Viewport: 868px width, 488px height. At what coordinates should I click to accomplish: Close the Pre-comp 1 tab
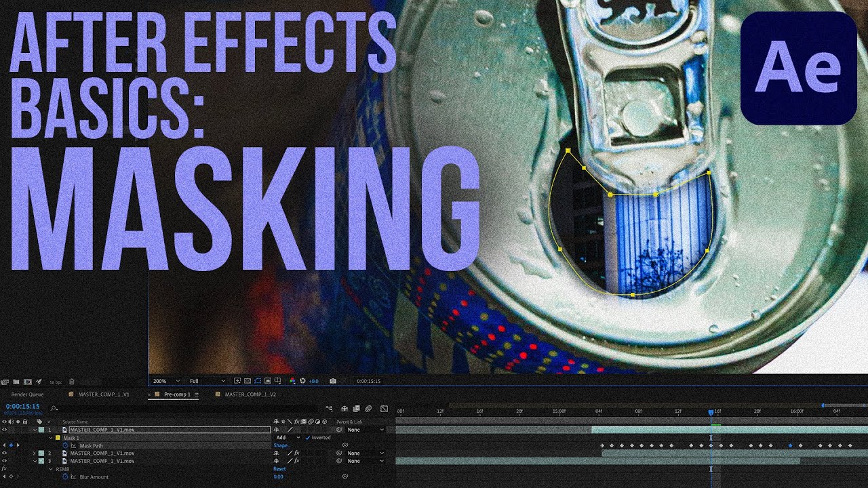149,394
